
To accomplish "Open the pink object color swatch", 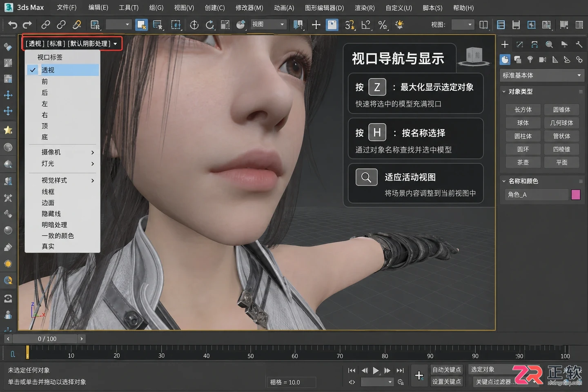I will (x=576, y=194).
